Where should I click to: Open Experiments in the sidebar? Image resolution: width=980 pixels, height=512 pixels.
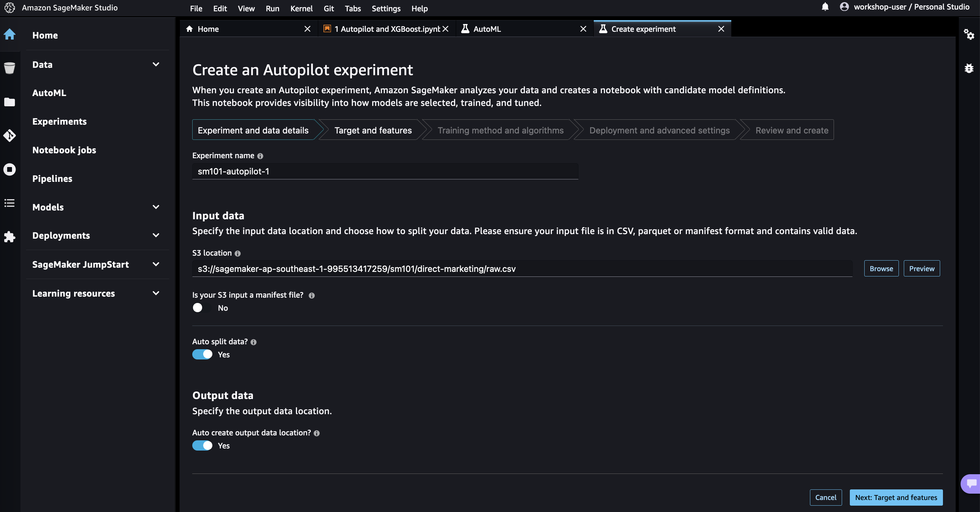(x=59, y=121)
